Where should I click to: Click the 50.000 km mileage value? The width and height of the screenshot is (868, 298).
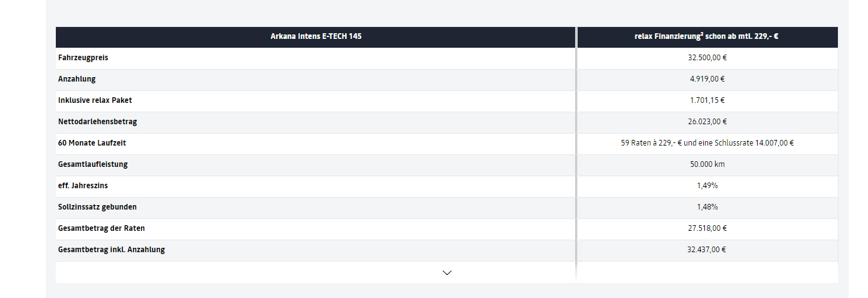[x=707, y=164]
